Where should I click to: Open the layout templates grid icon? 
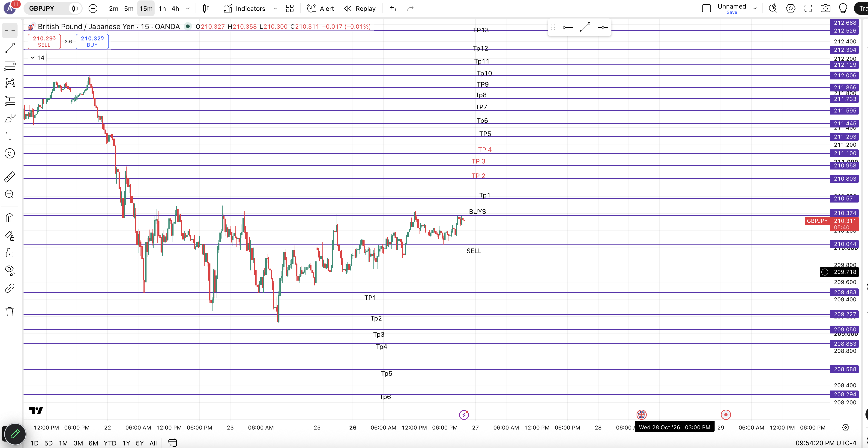click(x=290, y=9)
